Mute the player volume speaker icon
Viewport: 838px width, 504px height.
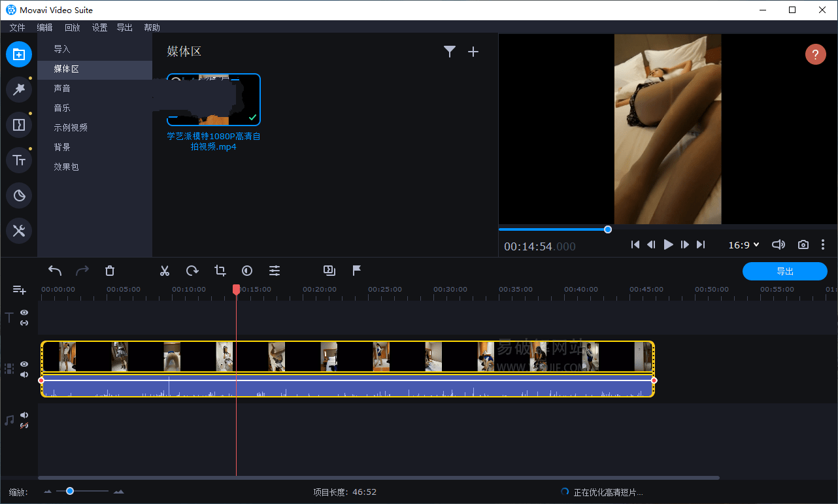778,244
